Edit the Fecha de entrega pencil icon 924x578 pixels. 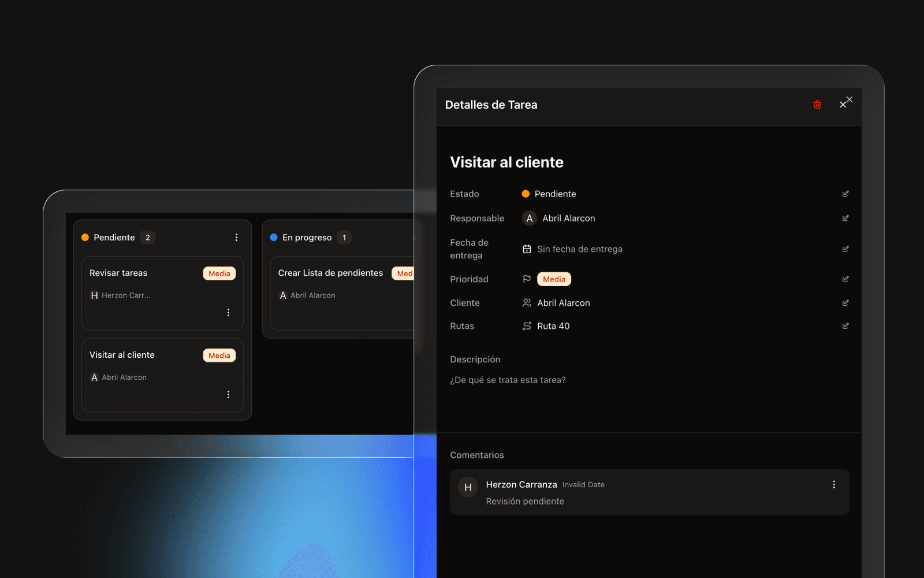(x=845, y=249)
